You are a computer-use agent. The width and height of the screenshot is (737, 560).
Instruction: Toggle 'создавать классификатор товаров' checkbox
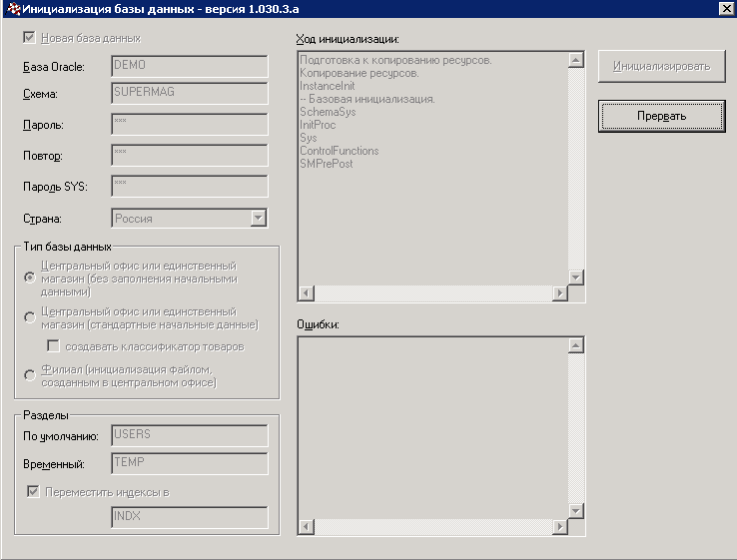coord(53,346)
